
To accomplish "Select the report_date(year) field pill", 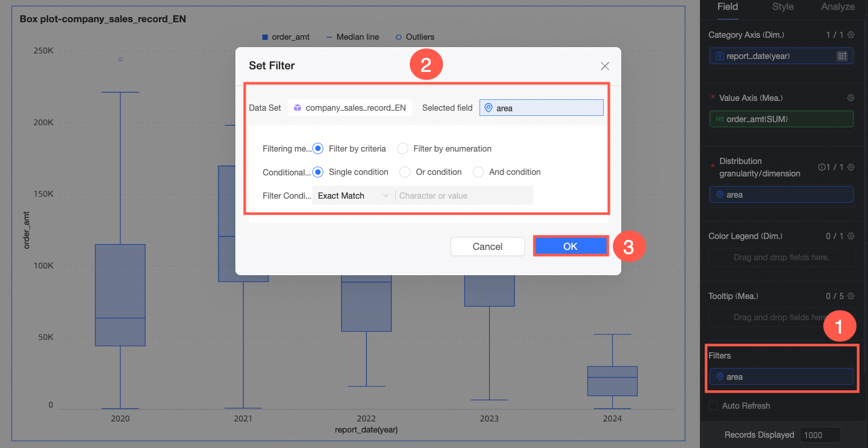I will 781,56.
